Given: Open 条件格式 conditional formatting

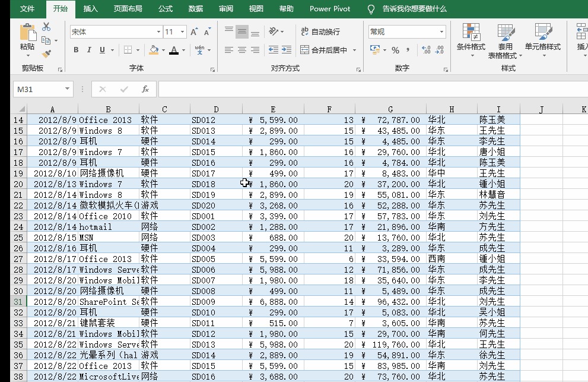Looking at the screenshot, I should coord(472,37).
